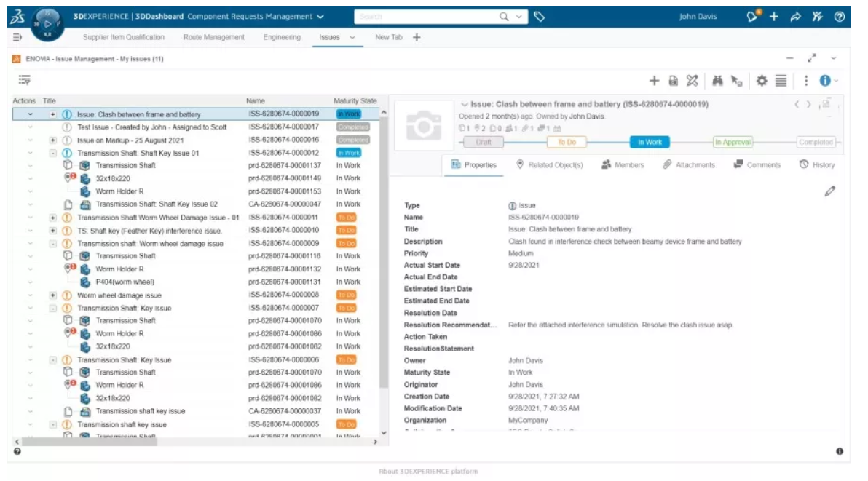Switch to Supplier Item Qualification tab
Image resolution: width=868 pixels, height=481 pixels.
124,37
